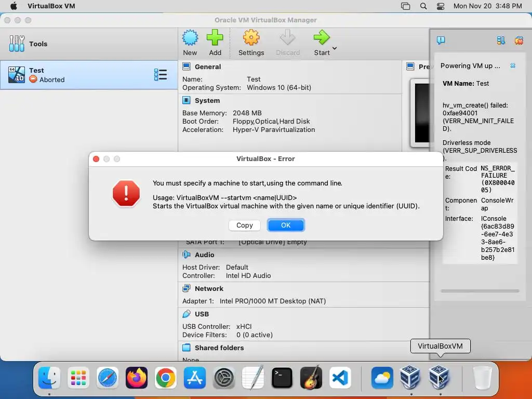Click the VM preview thumbnail

[x=422, y=113]
